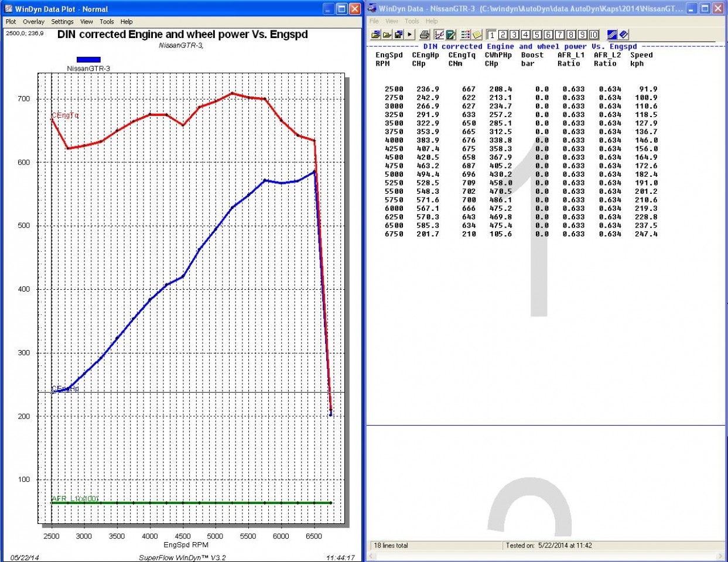728x562 pixels.
Task: Minimize the WinDyn Data window
Action: click(x=692, y=9)
